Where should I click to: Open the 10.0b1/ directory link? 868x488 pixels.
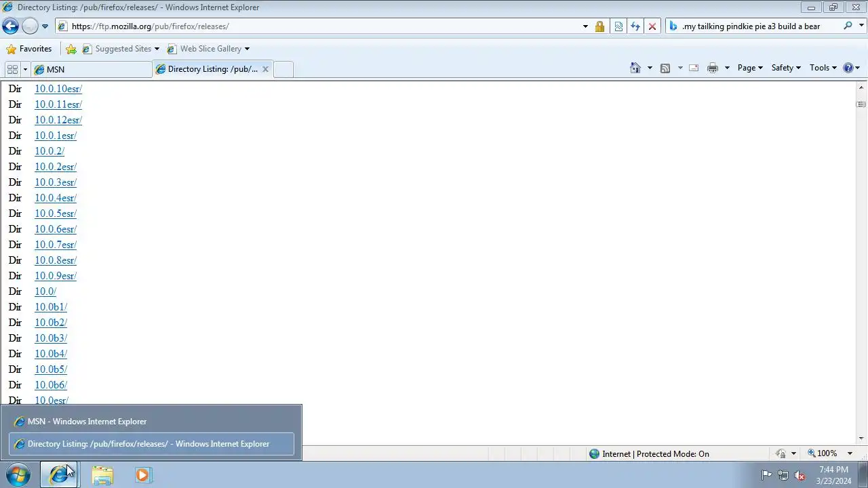pyautogui.click(x=51, y=307)
